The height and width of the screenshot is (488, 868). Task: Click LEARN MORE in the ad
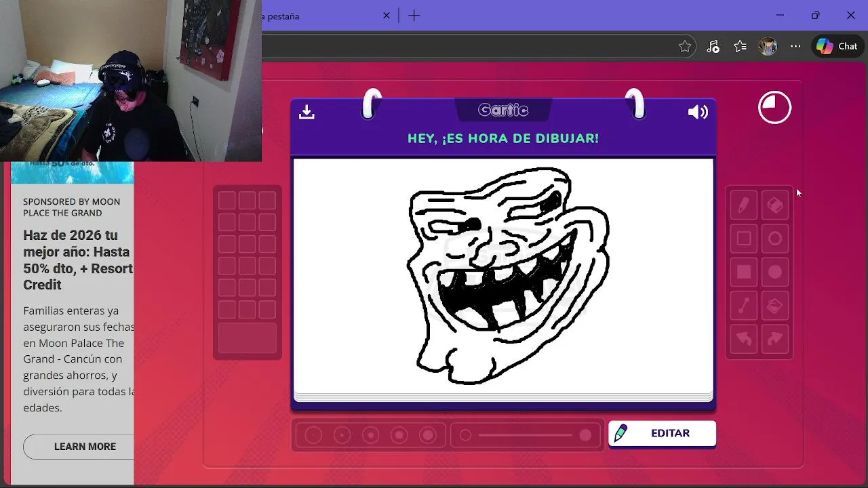[85, 447]
